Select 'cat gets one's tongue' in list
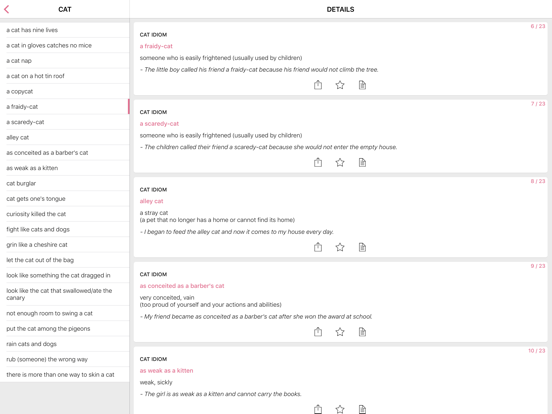The image size is (552, 414). pyautogui.click(x=65, y=199)
